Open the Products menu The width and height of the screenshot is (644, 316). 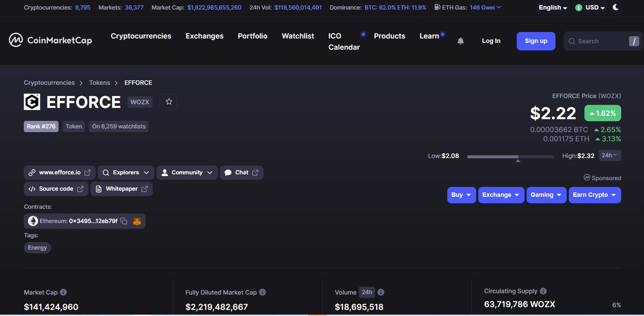click(x=390, y=36)
